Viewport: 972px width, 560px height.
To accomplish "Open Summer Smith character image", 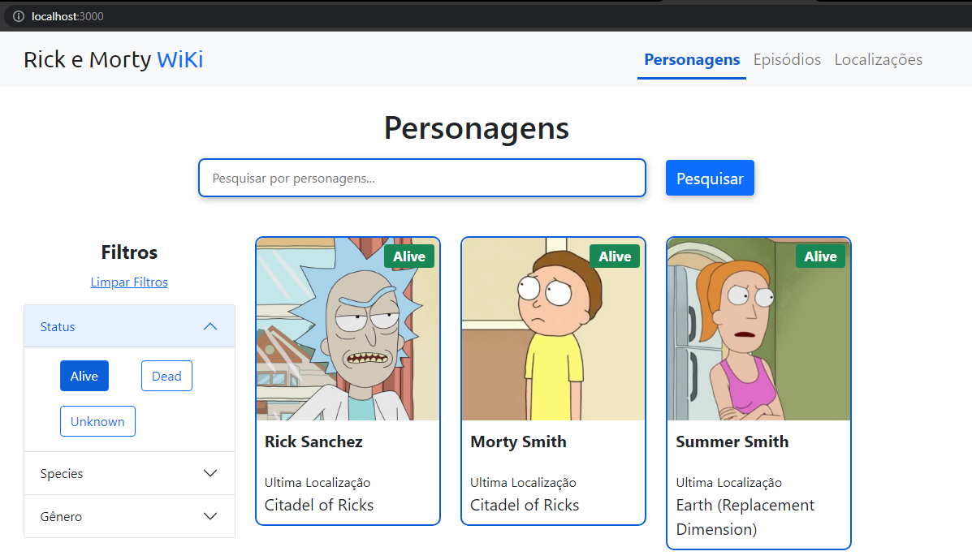I will (758, 329).
